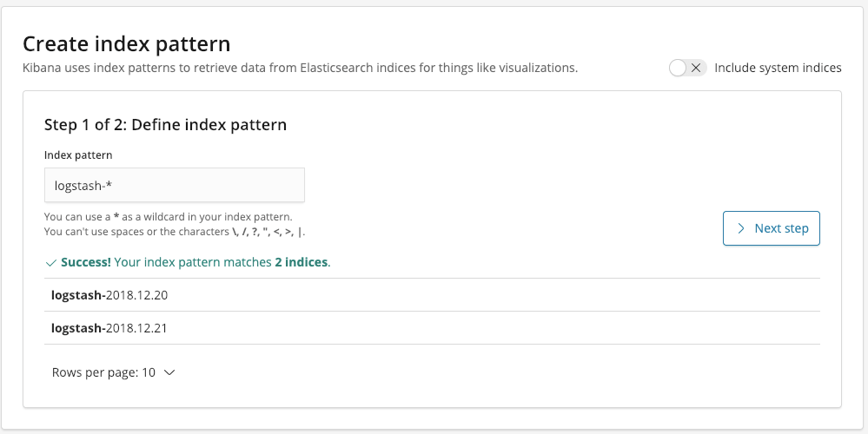Click the Next step button
The height and width of the screenshot is (434, 868).
click(x=772, y=228)
